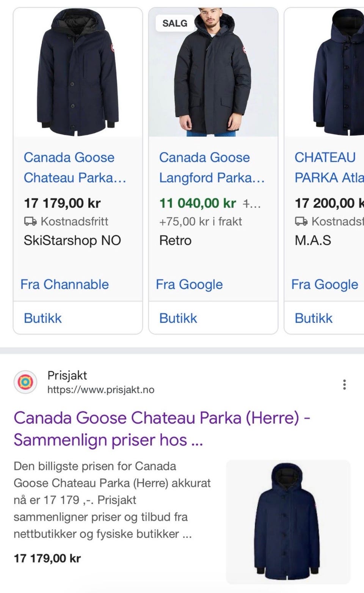Open Prisjakt Chateau Parka (Herre) search result

pos(162,428)
